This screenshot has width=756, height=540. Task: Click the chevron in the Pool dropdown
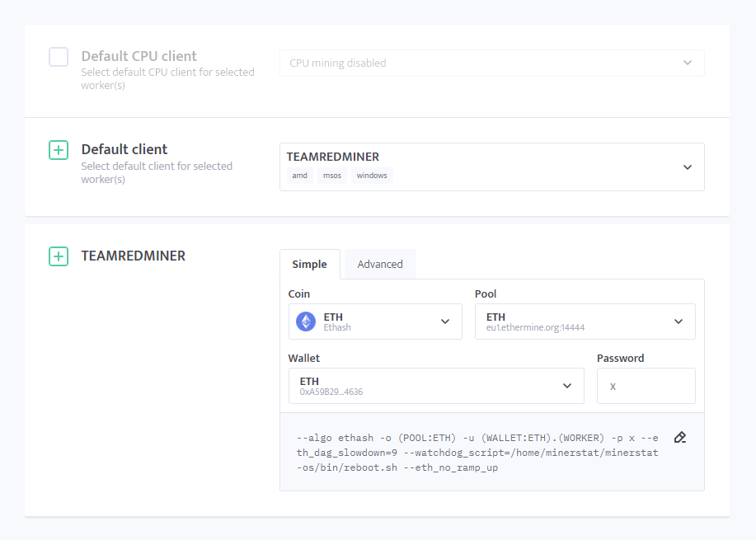(679, 322)
